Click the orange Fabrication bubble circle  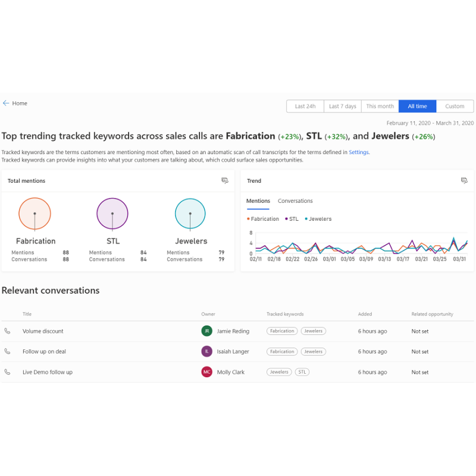click(35, 214)
